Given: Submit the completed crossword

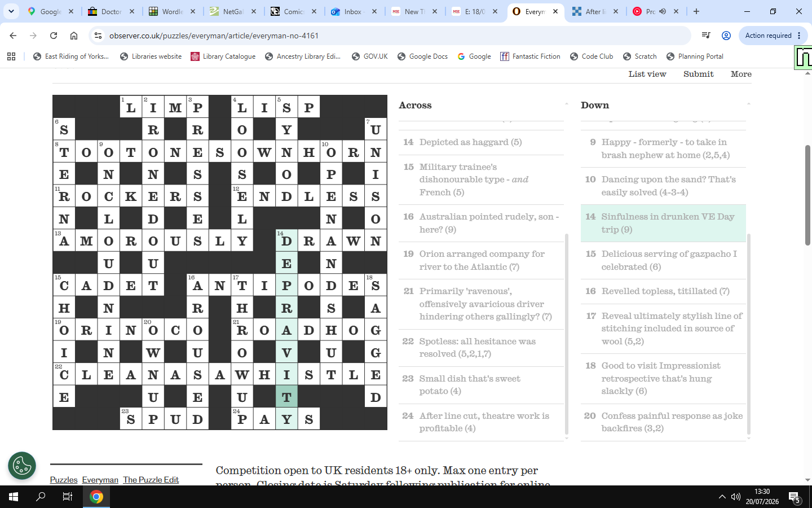Looking at the screenshot, I should pos(699,74).
